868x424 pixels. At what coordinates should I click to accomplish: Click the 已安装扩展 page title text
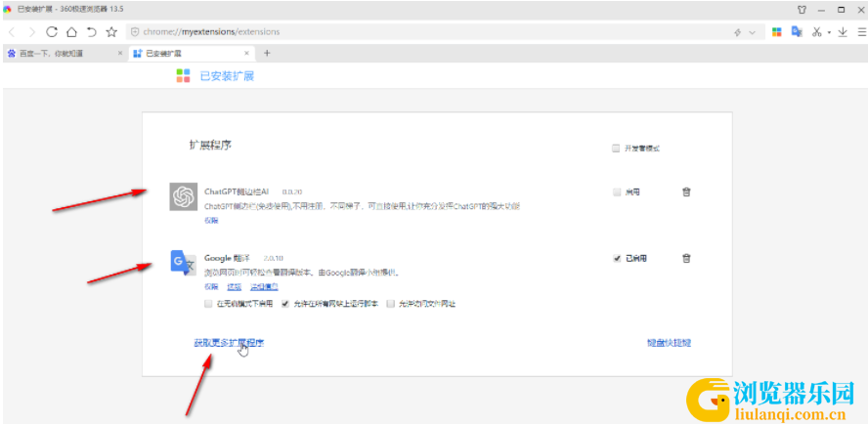pyautogui.click(x=227, y=76)
